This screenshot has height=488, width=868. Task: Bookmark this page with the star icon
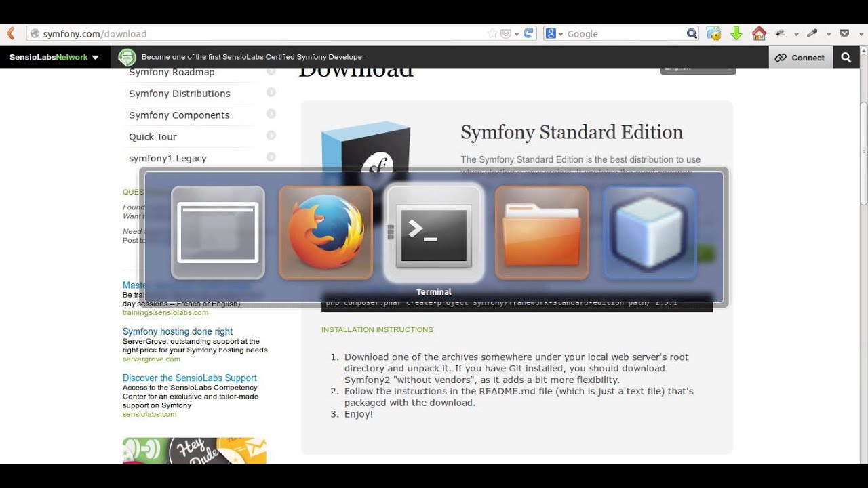point(493,33)
